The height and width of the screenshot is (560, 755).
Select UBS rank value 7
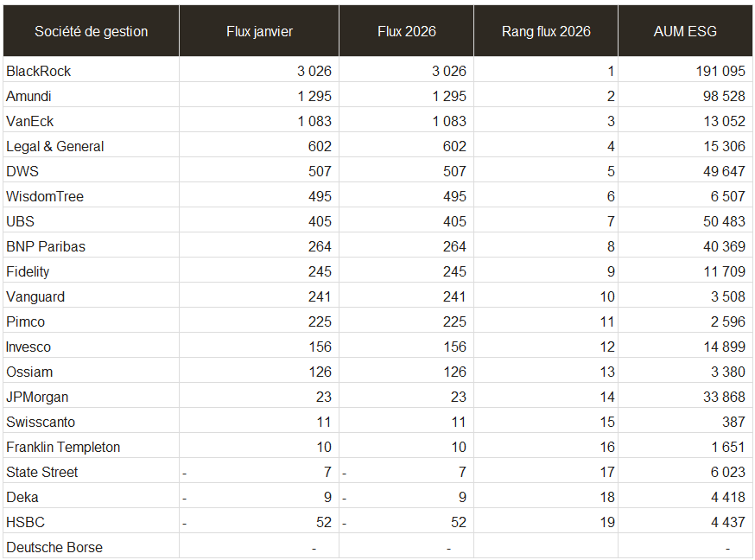click(611, 221)
